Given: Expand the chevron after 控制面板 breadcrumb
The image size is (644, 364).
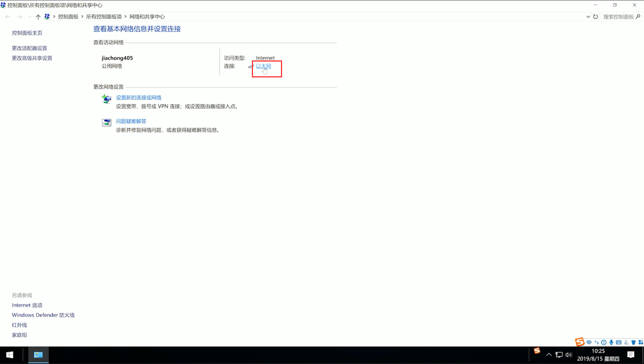Looking at the screenshot, I should [x=83, y=17].
